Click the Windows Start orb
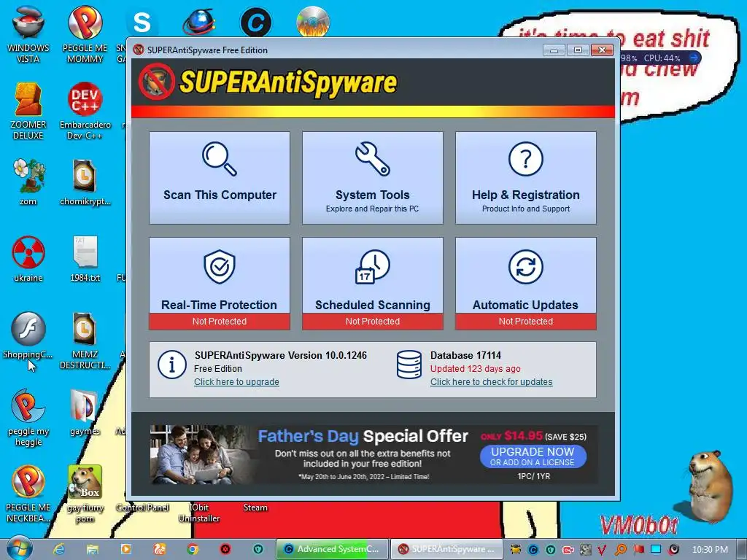This screenshot has height=560, width=747. [x=19, y=548]
